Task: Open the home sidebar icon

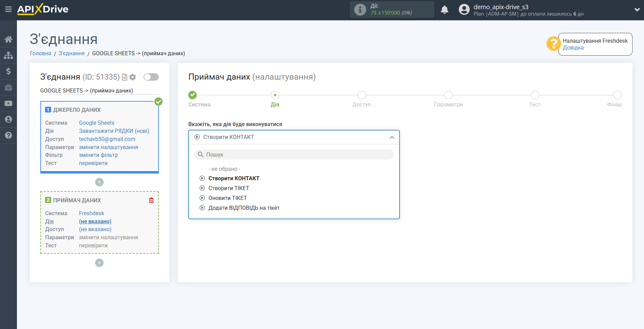Action: click(8, 39)
